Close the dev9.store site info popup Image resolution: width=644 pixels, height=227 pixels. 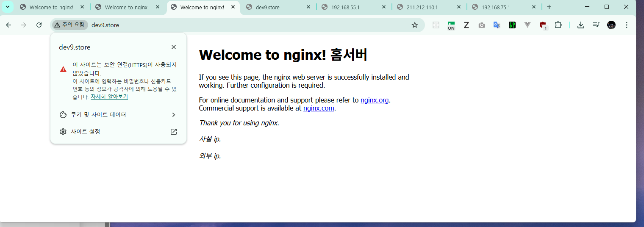pos(174,47)
